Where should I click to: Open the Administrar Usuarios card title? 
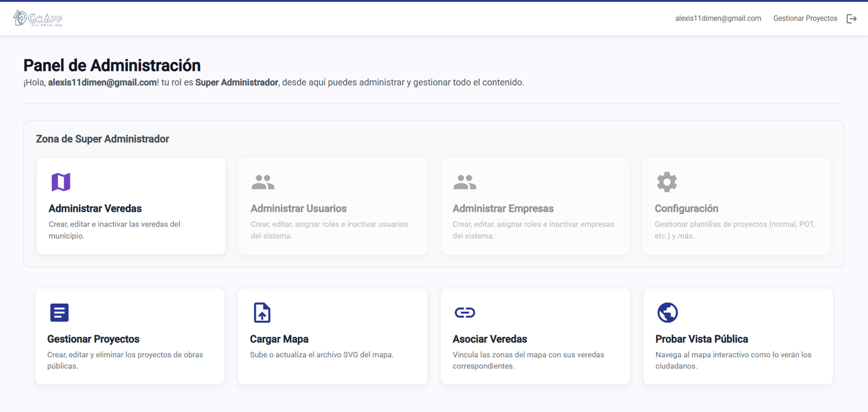pyautogui.click(x=298, y=209)
